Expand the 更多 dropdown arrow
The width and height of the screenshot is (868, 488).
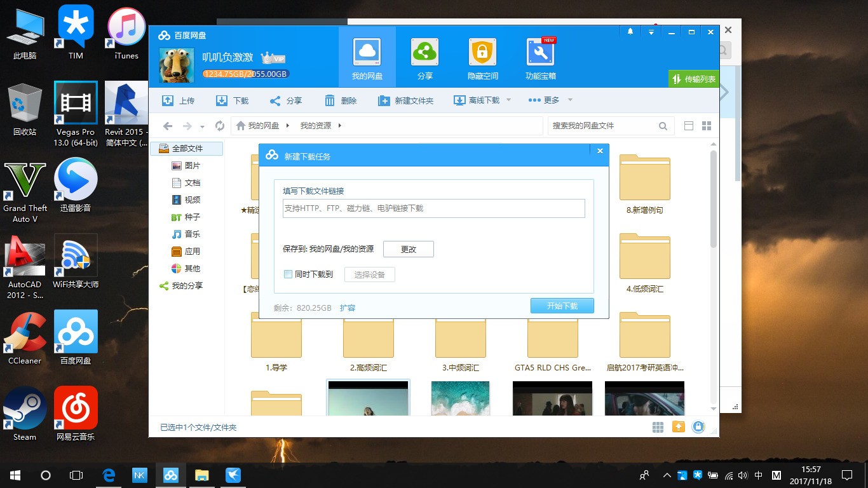pos(570,100)
